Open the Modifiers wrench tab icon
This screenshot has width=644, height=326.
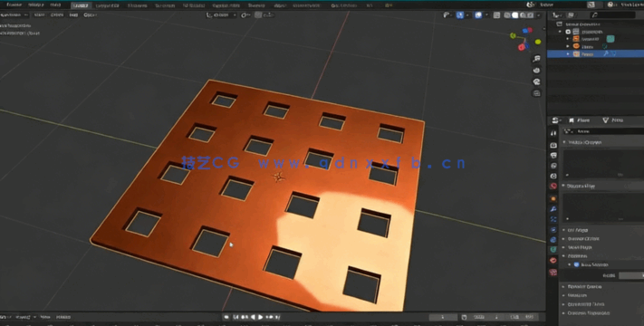click(553, 209)
